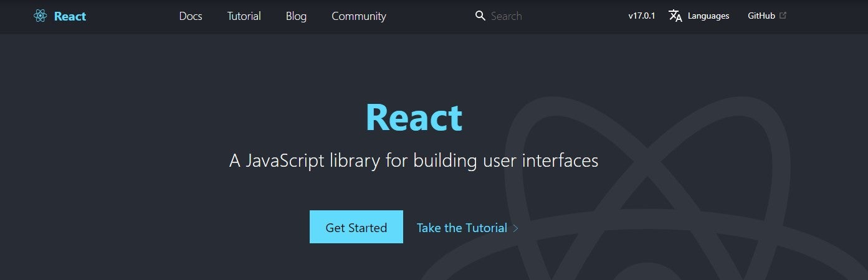
Task: Visit the GitHub link
Action: click(x=761, y=16)
